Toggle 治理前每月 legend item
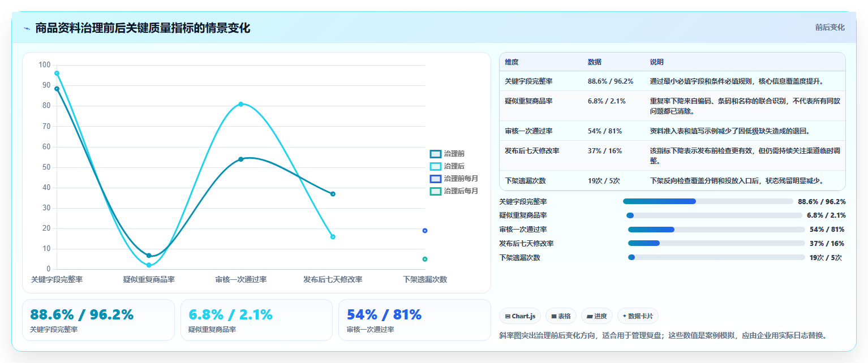868x363 pixels. (x=454, y=179)
